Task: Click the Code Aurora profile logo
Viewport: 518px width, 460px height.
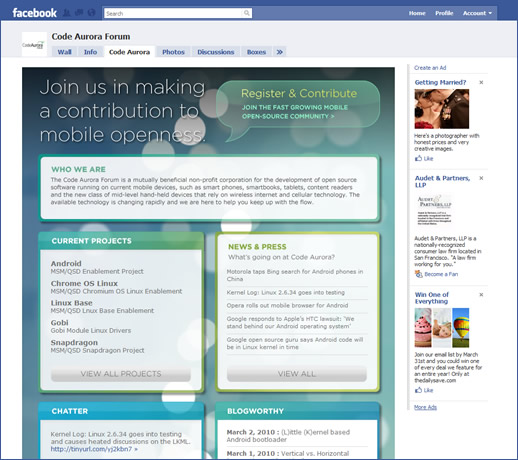Action: [34, 44]
